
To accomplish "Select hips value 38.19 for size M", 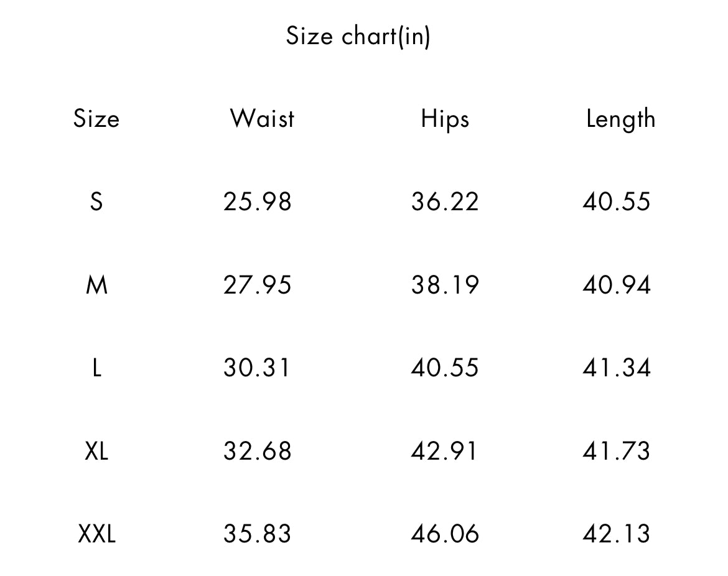I will 444,285.
